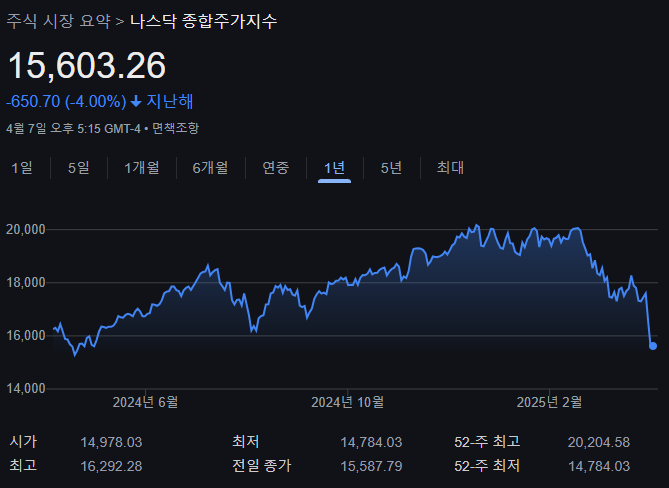This screenshot has height=488, width=669.
Task: Open the 면책조항 disclaimer link
Action: tap(175, 128)
